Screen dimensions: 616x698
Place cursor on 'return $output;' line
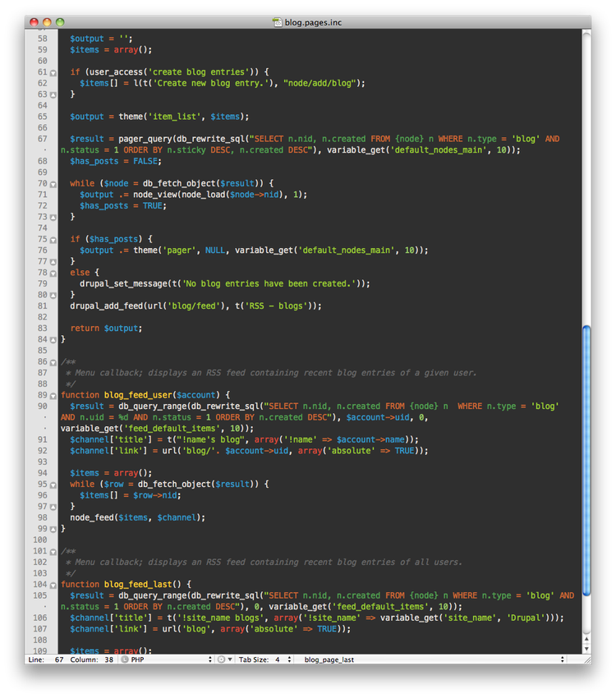tap(106, 328)
